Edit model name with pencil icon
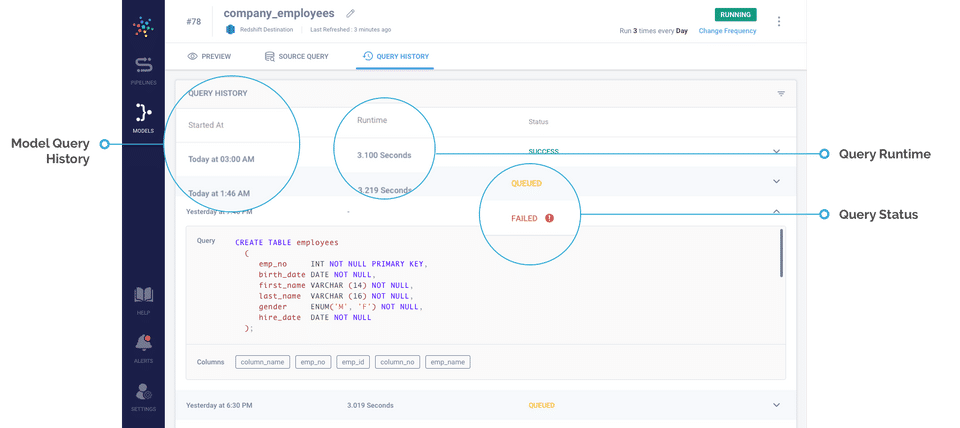Screen dimensions: 960x428 coord(350,13)
